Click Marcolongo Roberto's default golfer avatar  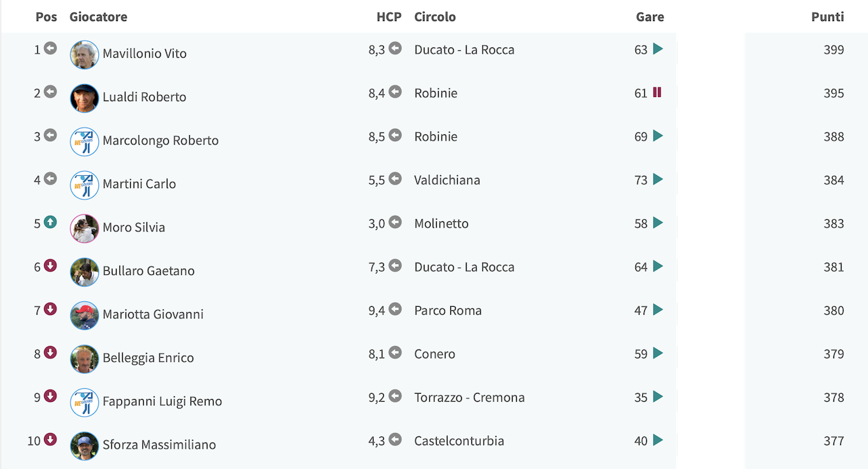pos(85,142)
